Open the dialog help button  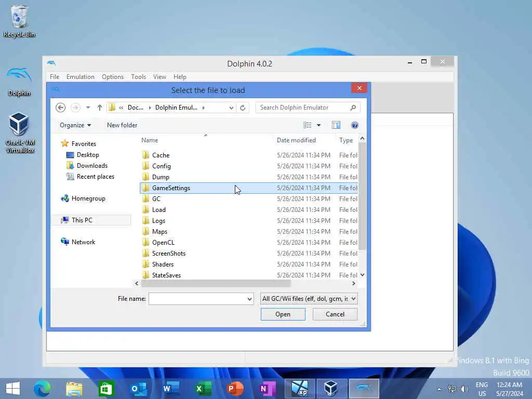tap(354, 125)
